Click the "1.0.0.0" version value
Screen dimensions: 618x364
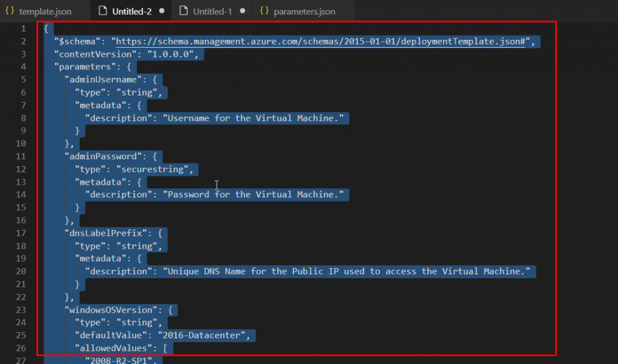click(170, 54)
